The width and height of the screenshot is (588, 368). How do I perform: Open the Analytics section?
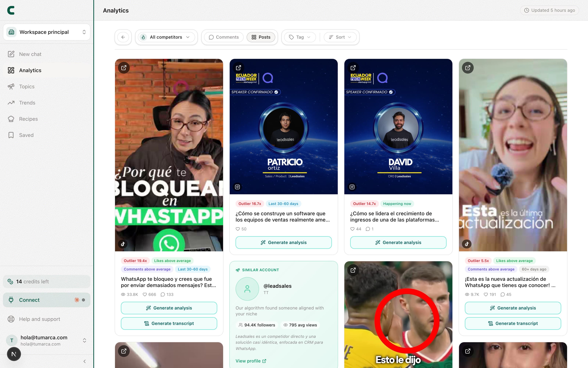pyautogui.click(x=47, y=70)
